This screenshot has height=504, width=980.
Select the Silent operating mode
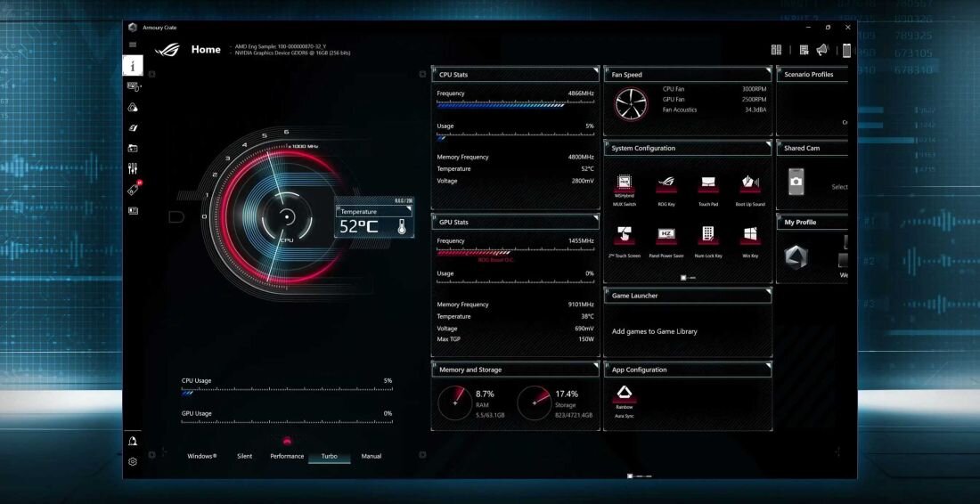click(x=244, y=456)
